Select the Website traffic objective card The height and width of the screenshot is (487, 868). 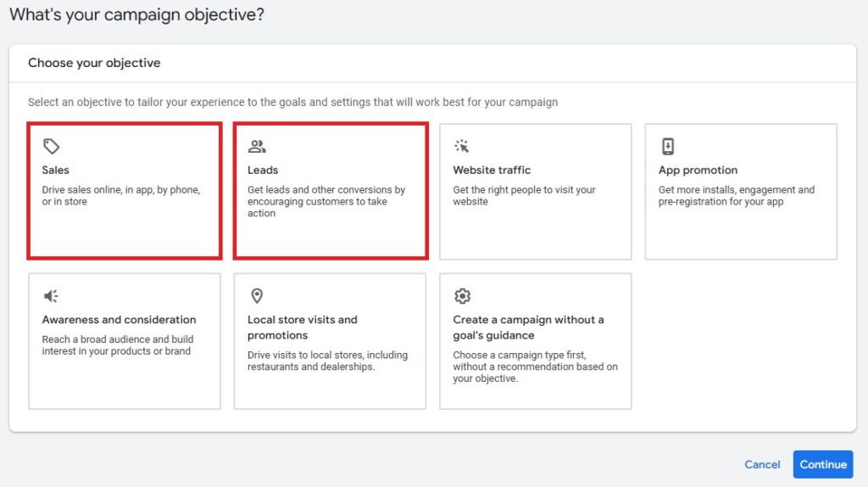(x=536, y=191)
